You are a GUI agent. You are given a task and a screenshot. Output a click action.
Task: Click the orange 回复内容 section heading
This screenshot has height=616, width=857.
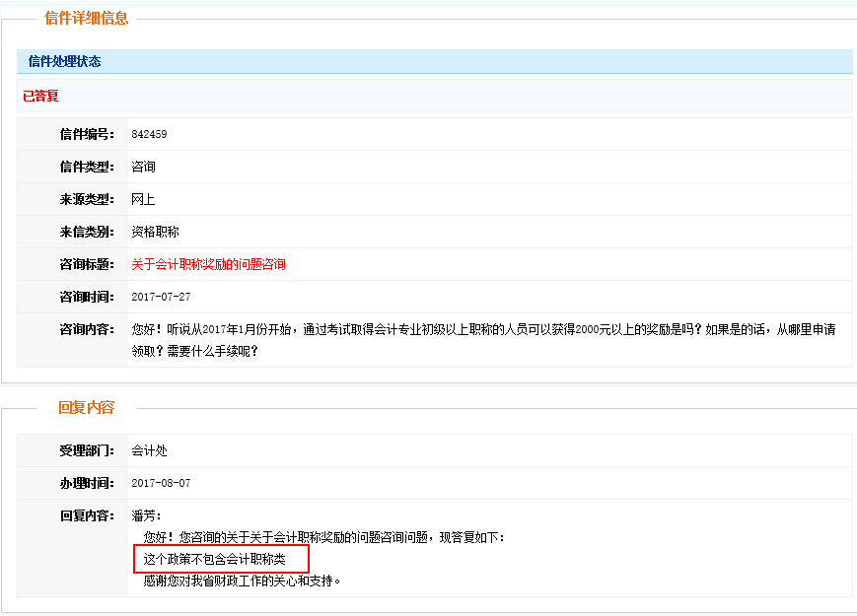click(x=86, y=407)
